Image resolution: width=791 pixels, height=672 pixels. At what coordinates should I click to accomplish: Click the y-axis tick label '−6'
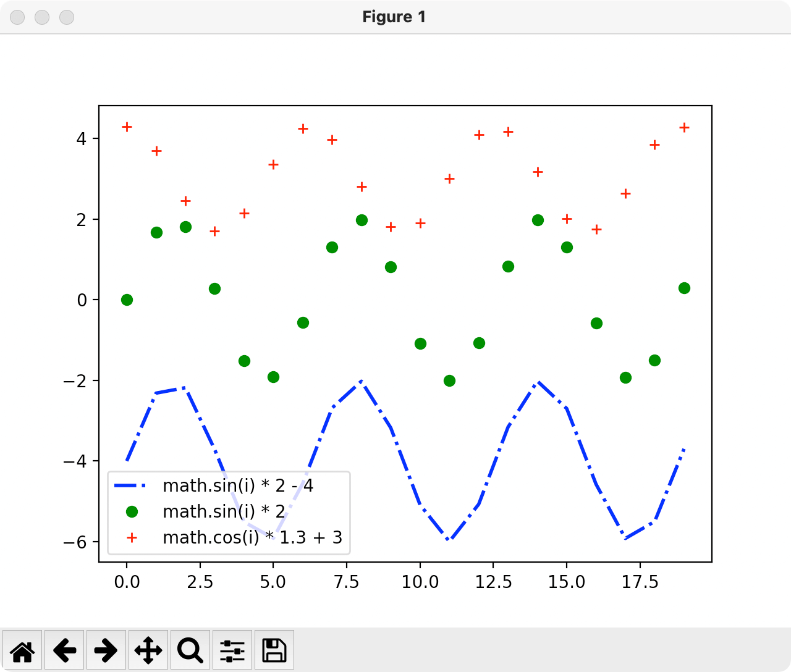[x=76, y=542]
